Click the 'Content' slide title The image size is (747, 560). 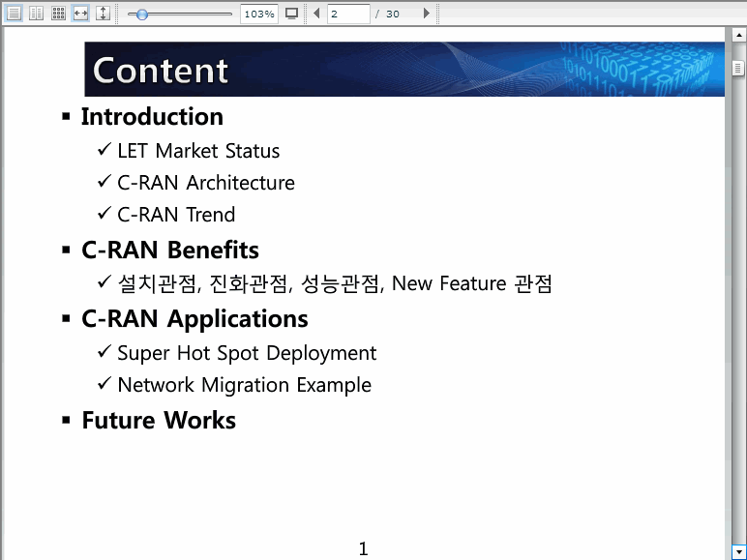tap(161, 71)
